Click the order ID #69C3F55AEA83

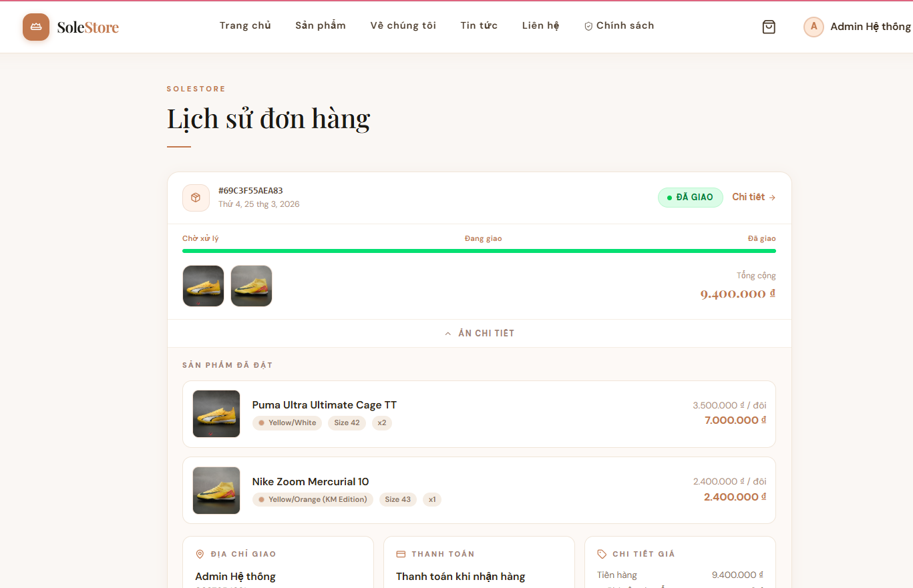pos(250,191)
